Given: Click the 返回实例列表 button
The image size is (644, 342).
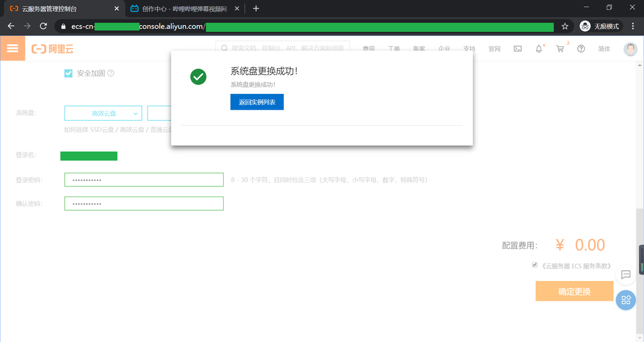Looking at the screenshot, I should coord(257,102).
